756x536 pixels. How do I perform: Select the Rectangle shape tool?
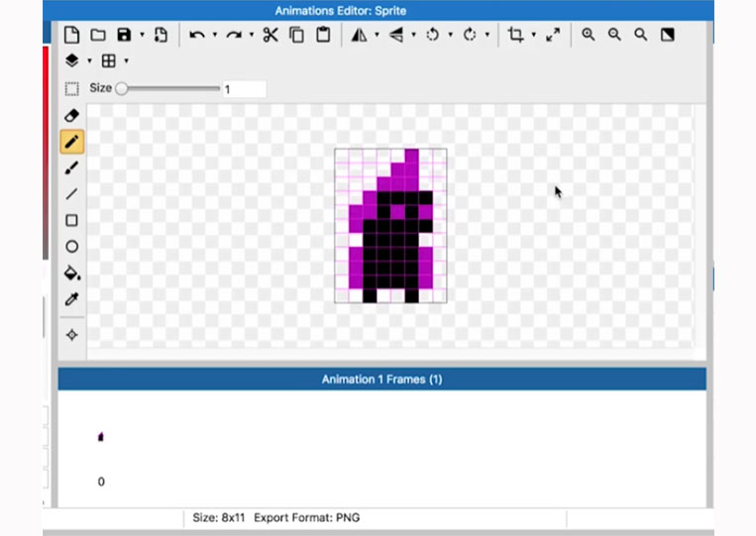pos(72,220)
